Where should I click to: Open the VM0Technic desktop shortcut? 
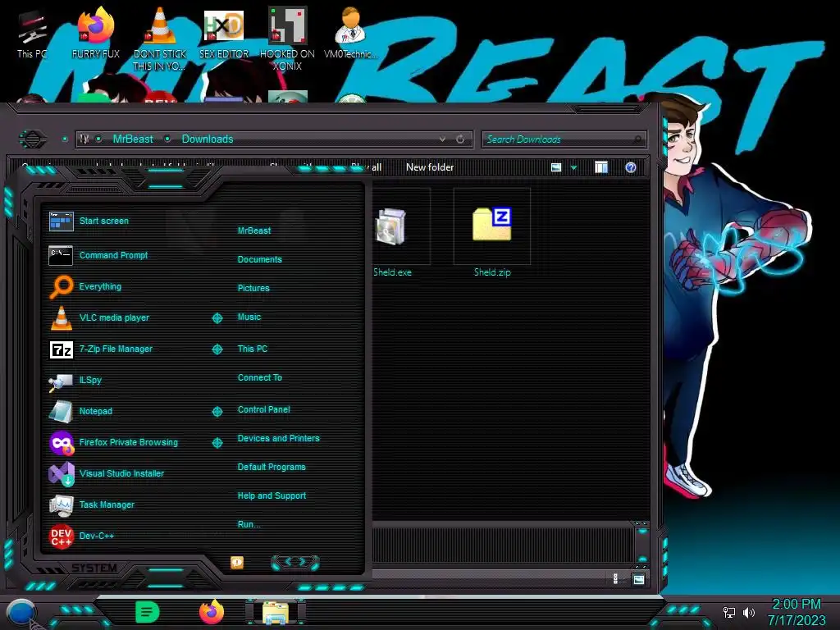[350, 33]
